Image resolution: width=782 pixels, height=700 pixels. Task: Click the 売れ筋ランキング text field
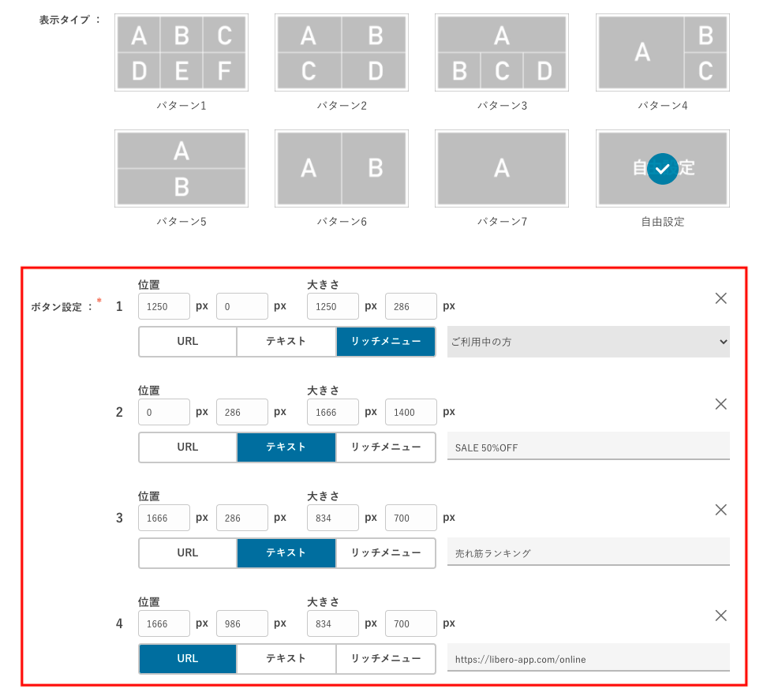click(x=588, y=552)
